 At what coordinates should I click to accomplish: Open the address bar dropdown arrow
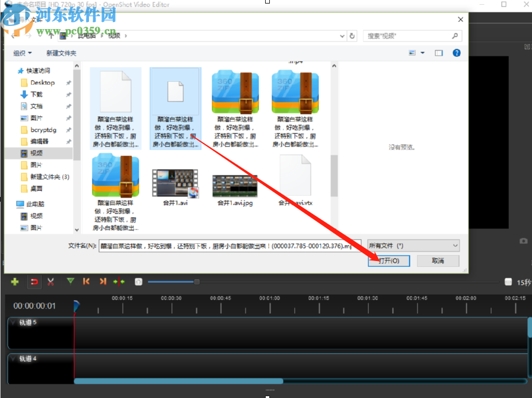pyautogui.click(x=342, y=36)
